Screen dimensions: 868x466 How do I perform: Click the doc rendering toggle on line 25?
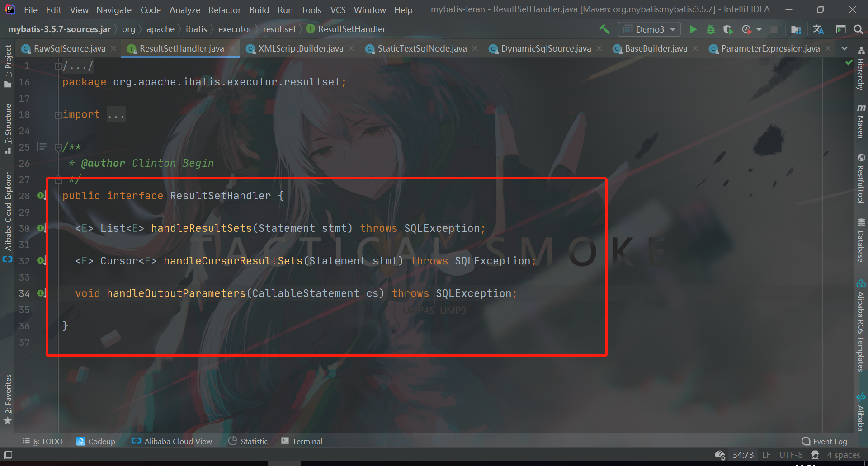pyautogui.click(x=42, y=146)
